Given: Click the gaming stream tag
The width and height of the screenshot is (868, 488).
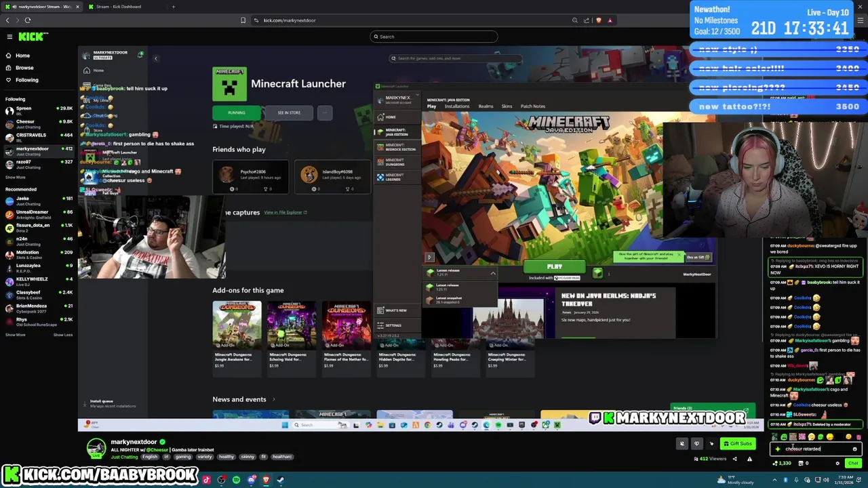Looking at the screenshot, I should (x=183, y=457).
